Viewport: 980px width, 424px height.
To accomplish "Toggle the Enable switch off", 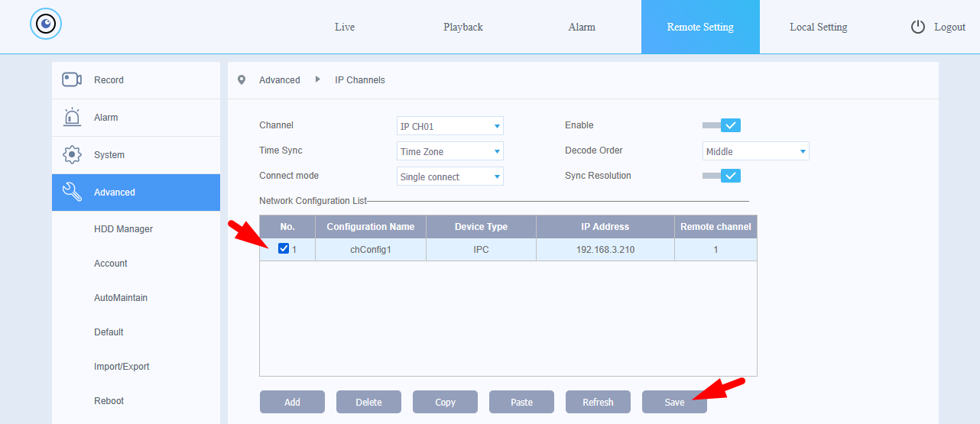I will pos(722,125).
